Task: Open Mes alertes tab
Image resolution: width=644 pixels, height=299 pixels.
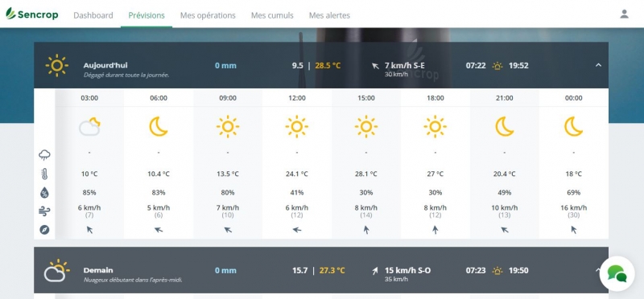Action: click(329, 15)
